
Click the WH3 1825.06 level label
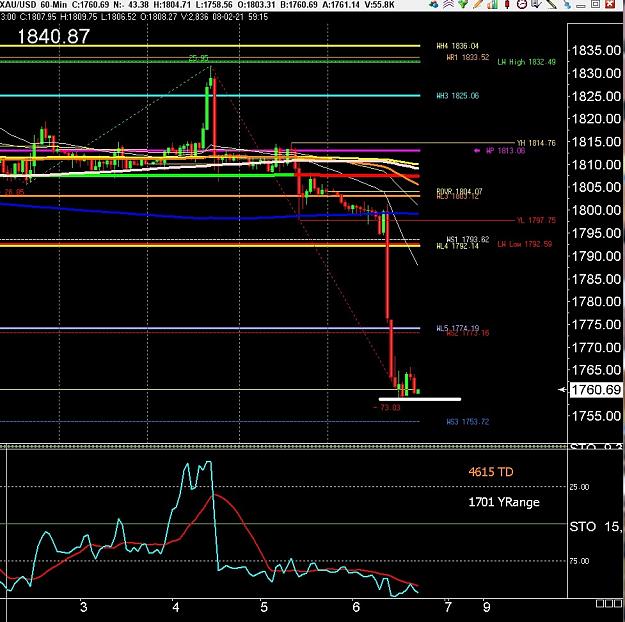tap(458, 96)
